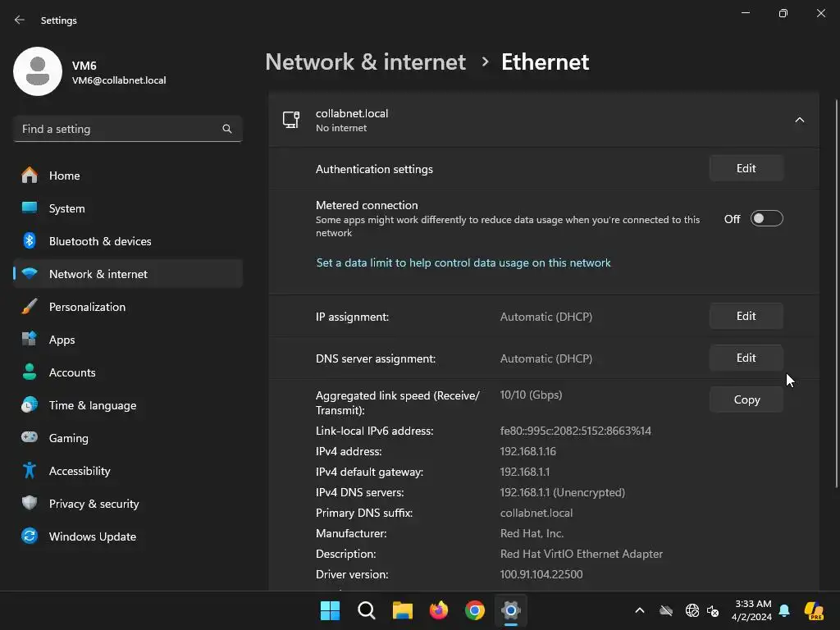Select Time & language in the sidebar
Screen dimensions: 840x630
(x=93, y=405)
